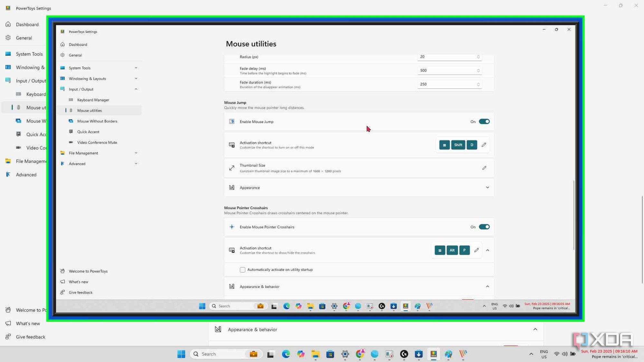
Task: Show hidden icons on the bottom taskbar tray
Action: pyautogui.click(x=531, y=354)
